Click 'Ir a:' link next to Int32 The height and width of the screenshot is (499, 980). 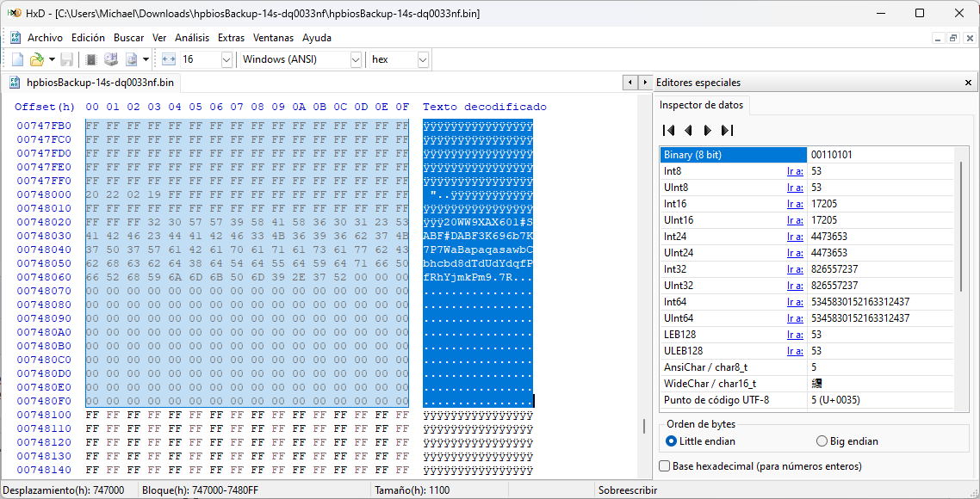click(x=794, y=269)
